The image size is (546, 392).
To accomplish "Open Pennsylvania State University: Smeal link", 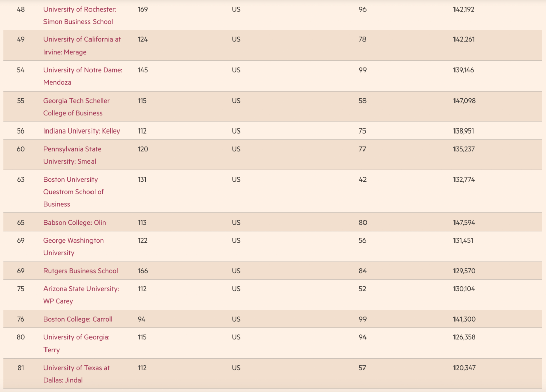I will tap(72, 155).
